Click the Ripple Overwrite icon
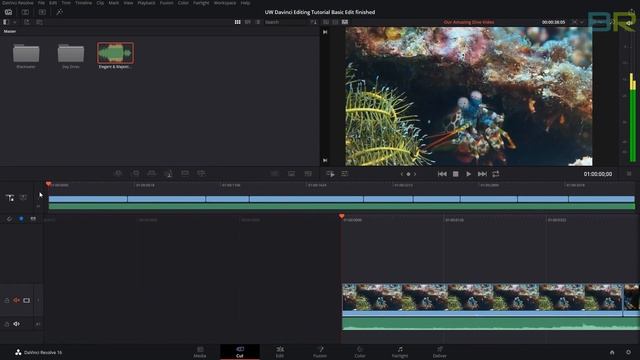 point(151,173)
